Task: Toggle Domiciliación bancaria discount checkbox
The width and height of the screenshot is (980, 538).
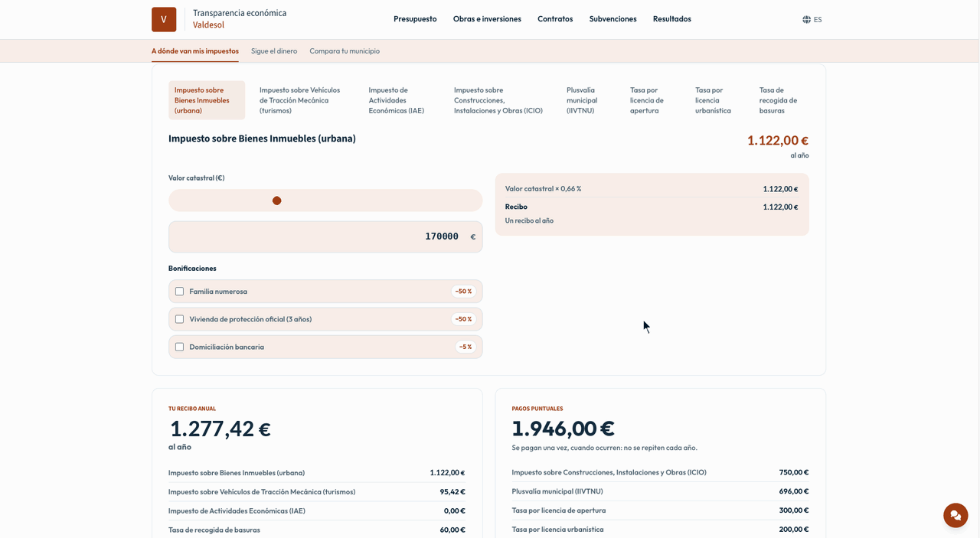Action: coord(179,347)
